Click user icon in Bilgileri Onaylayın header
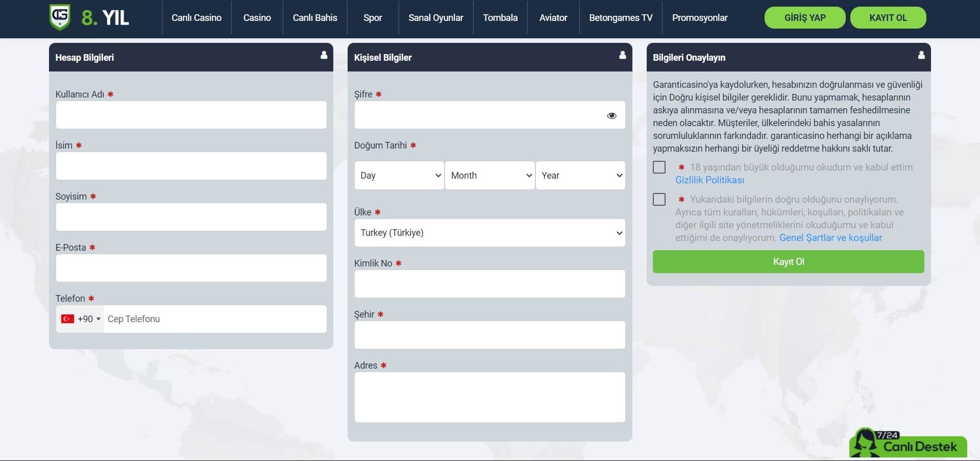 921,55
